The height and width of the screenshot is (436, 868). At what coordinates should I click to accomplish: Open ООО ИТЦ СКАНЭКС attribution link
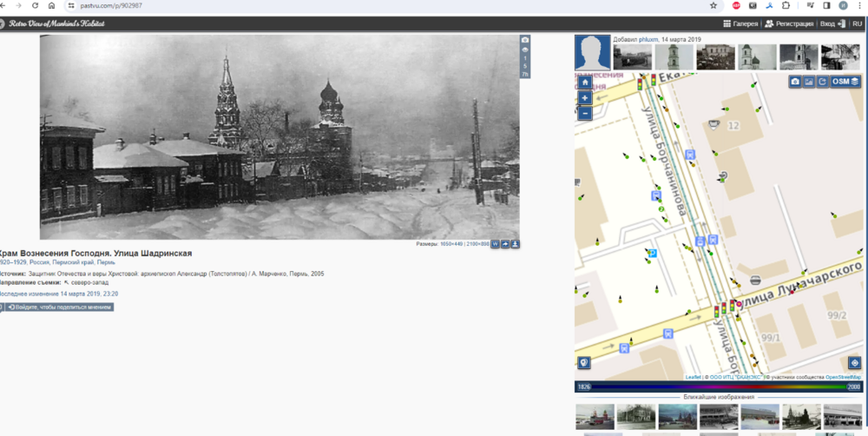click(734, 377)
